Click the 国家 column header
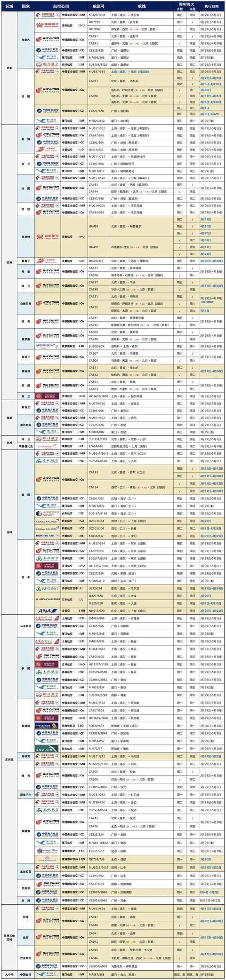This screenshot has width=226, height=980. tap(26, 7)
